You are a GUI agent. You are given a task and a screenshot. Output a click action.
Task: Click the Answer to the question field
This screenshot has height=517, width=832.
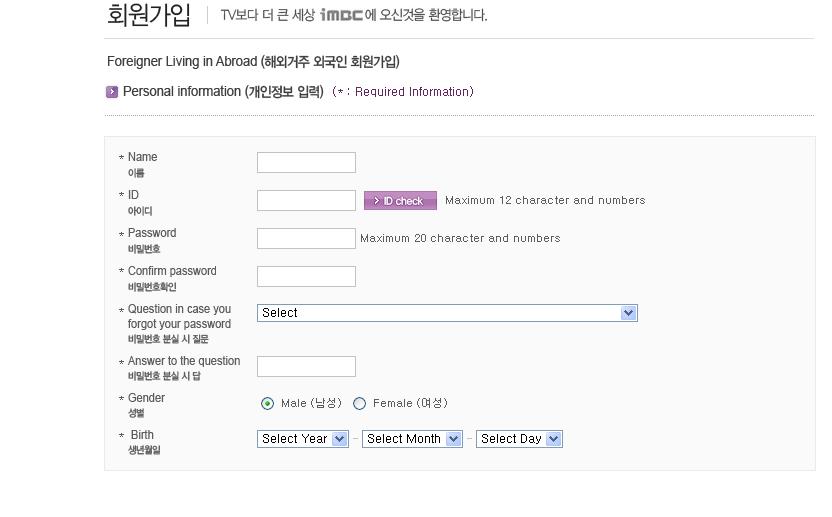coord(306,366)
